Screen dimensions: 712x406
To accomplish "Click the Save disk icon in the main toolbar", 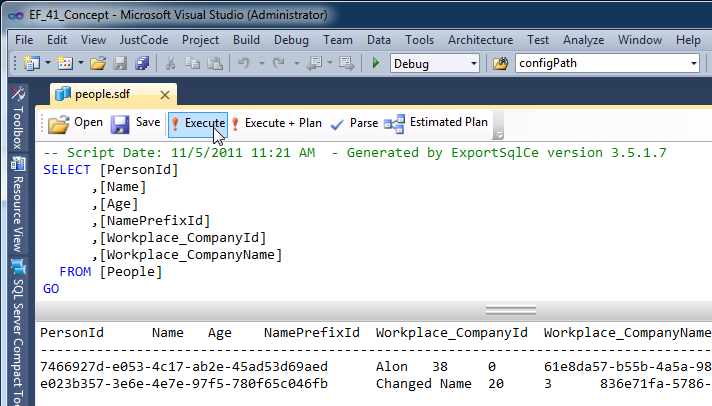I will click(x=120, y=63).
